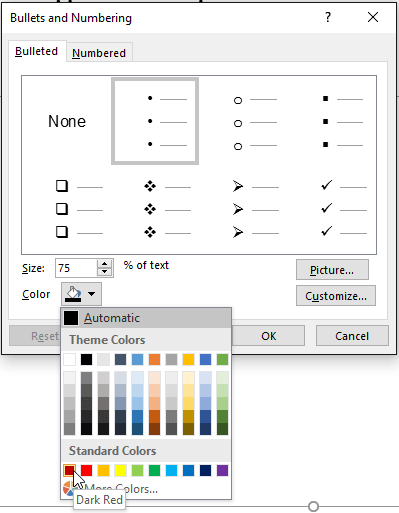Increase bullet size with up arrow

pyautogui.click(x=105, y=264)
